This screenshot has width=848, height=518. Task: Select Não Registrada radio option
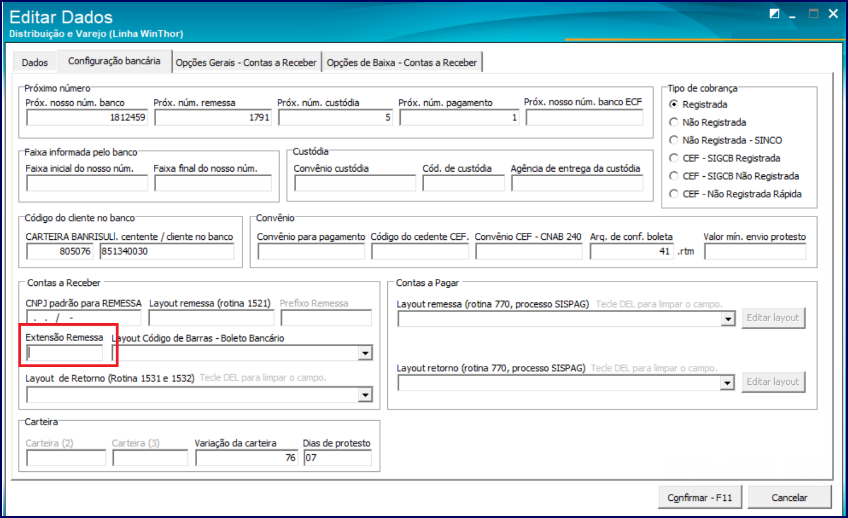coord(673,122)
